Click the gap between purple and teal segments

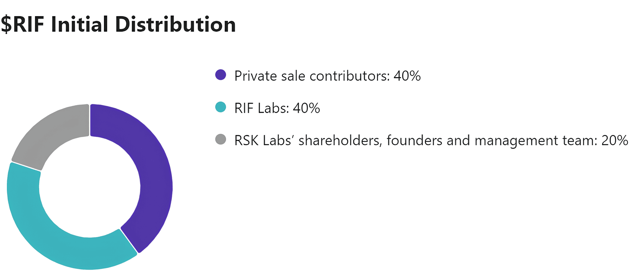coord(129,241)
